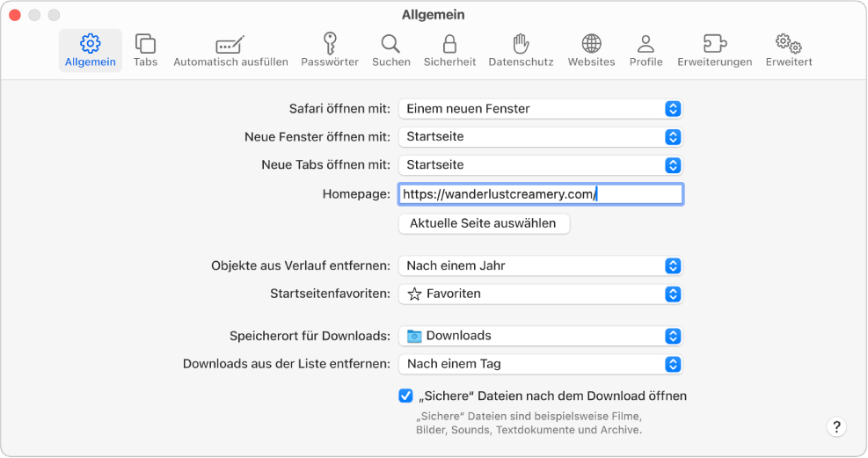Open Automatisch ausfüllen settings
The height and width of the screenshot is (458, 868).
(230, 50)
